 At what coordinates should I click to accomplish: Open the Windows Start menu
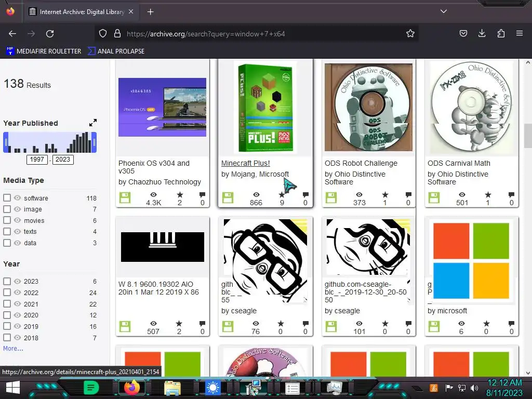(13, 388)
